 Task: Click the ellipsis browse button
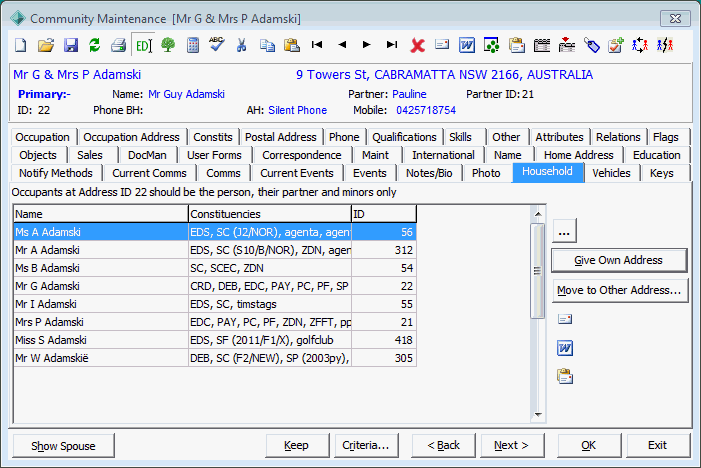pyautogui.click(x=564, y=231)
